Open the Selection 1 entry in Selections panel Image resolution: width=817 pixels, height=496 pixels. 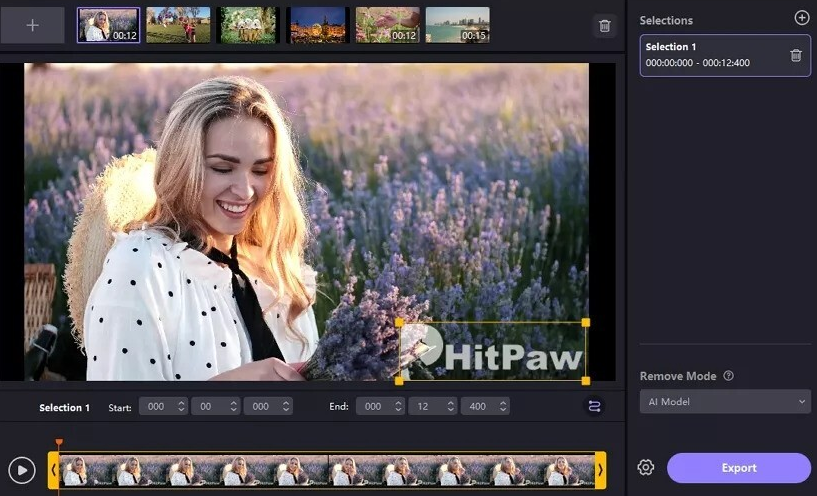[x=725, y=55]
